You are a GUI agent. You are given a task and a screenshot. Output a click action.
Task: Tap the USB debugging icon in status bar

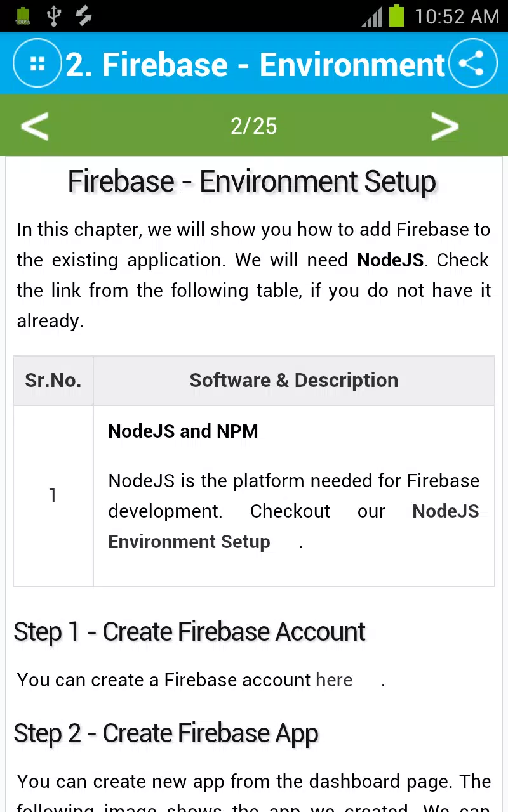point(84,15)
